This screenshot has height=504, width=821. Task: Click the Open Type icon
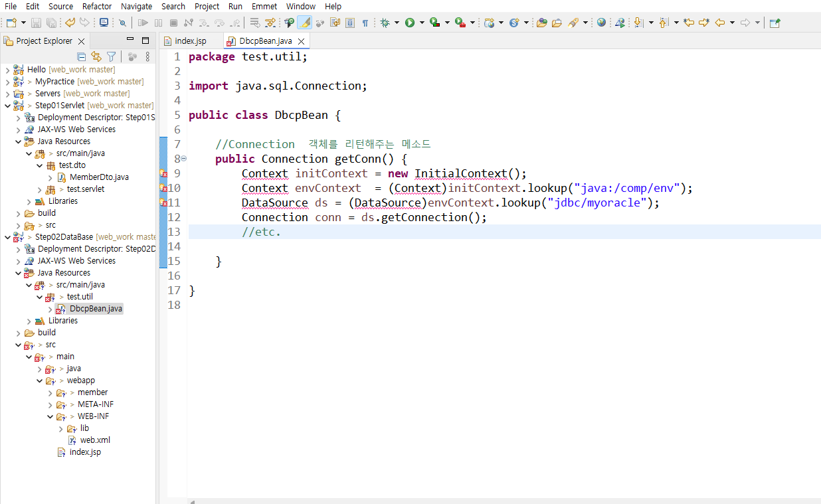[541, 23]
